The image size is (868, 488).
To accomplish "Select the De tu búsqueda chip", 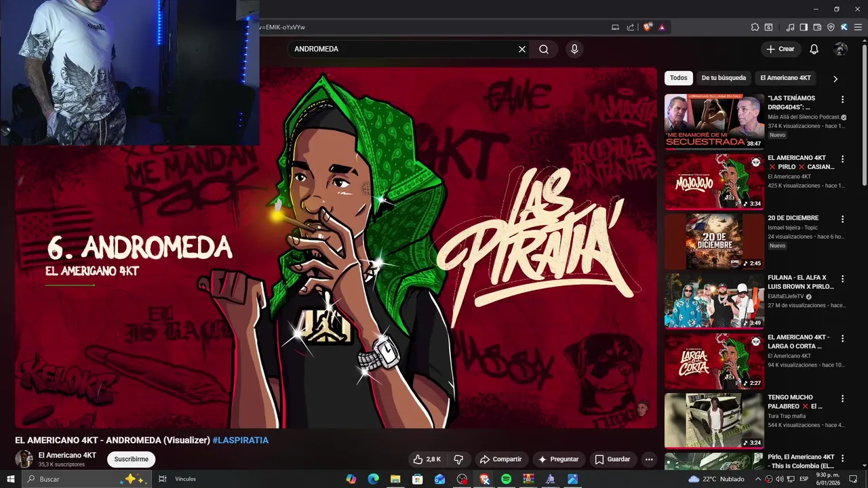I will coord(724,78).
